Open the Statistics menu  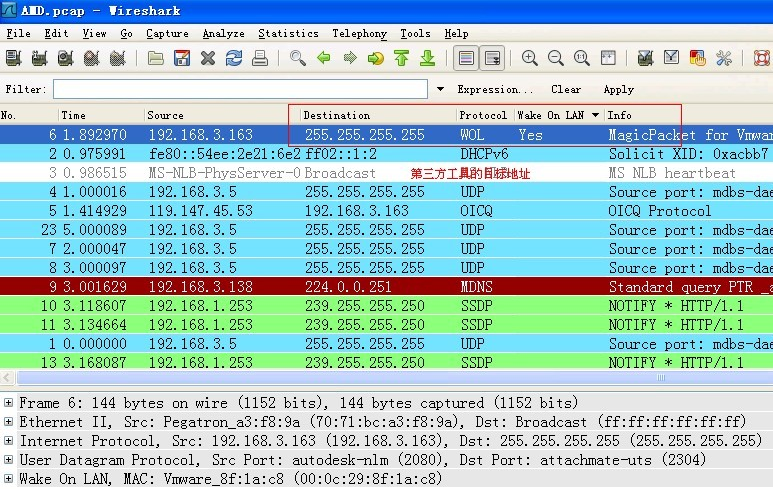[x=288, y=34]
